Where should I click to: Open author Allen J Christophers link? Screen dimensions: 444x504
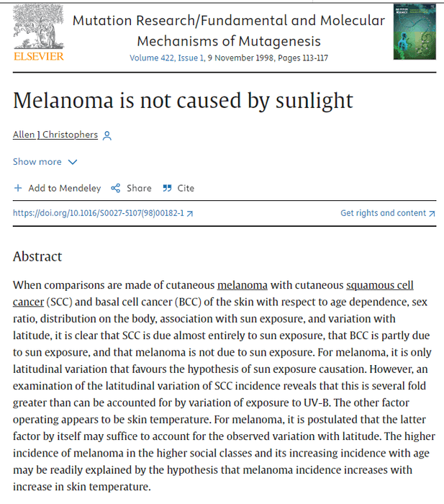[55, 135]
